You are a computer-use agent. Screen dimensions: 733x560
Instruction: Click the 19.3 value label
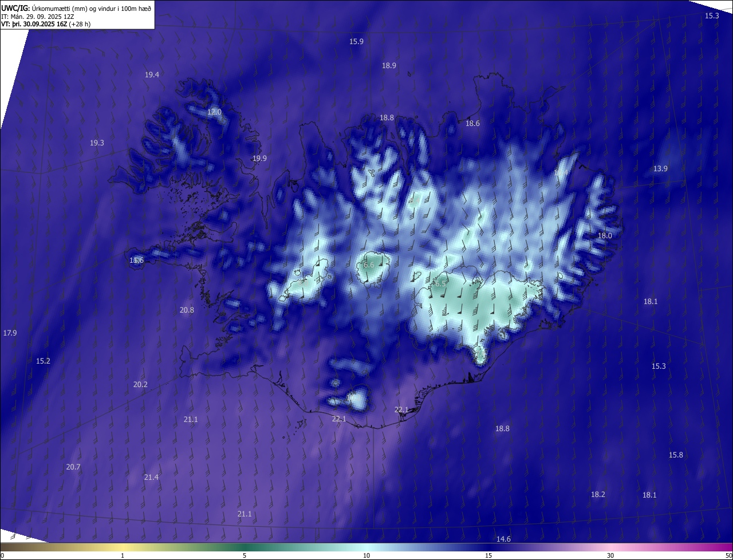click(97, 143)
